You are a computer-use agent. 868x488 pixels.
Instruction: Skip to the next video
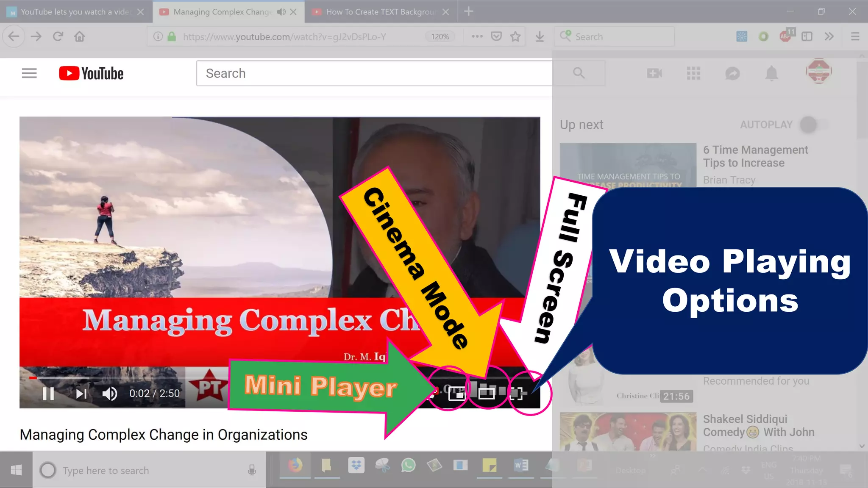coord(81,394)
